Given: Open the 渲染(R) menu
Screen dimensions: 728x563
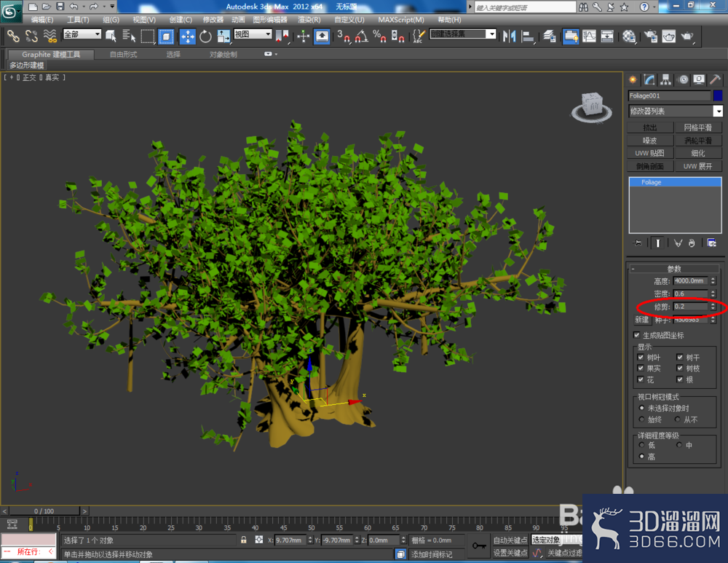Looking at the screenshot, I should click(x=309, y=20).
